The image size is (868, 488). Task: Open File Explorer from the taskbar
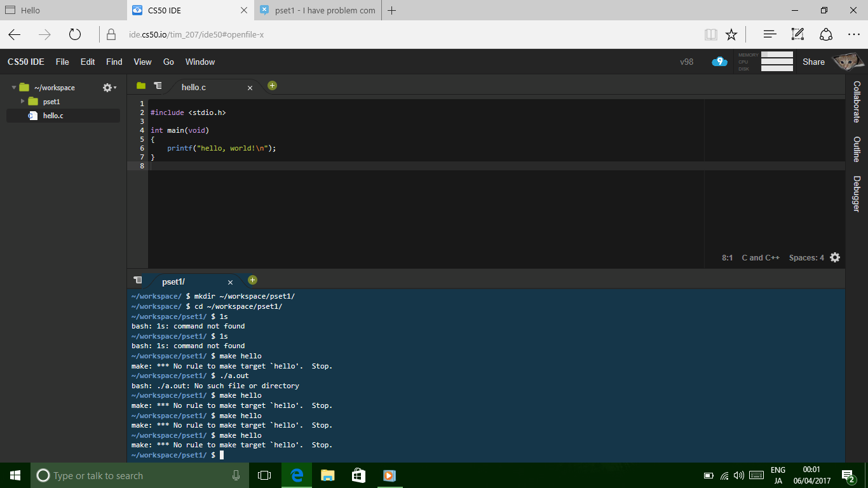[327, 475]
